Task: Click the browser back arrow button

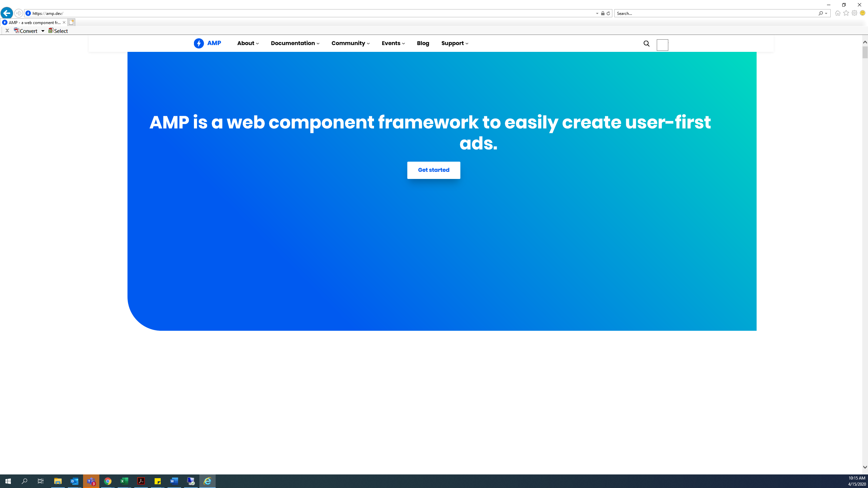Action: pyautogui.click(x=7, y=13)
